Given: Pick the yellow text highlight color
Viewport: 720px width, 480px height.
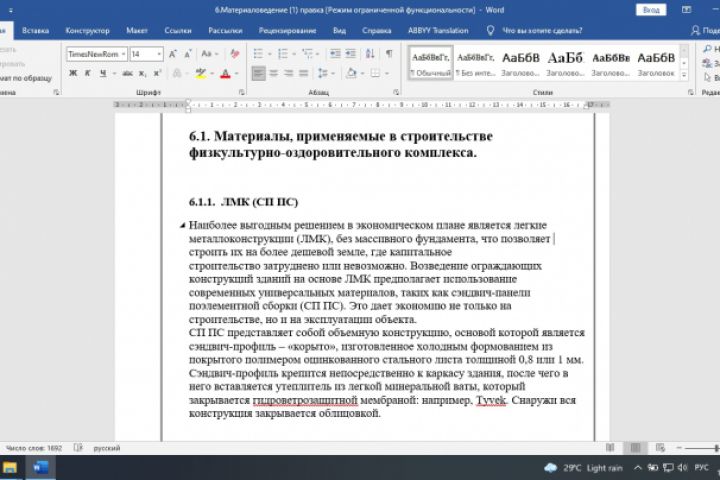Looking at the screenshot, I should tap(201, 73).
